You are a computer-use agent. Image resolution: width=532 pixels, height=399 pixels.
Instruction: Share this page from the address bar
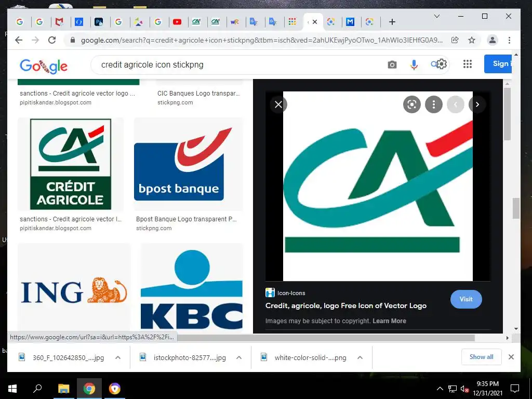click(x=455, y=40)
